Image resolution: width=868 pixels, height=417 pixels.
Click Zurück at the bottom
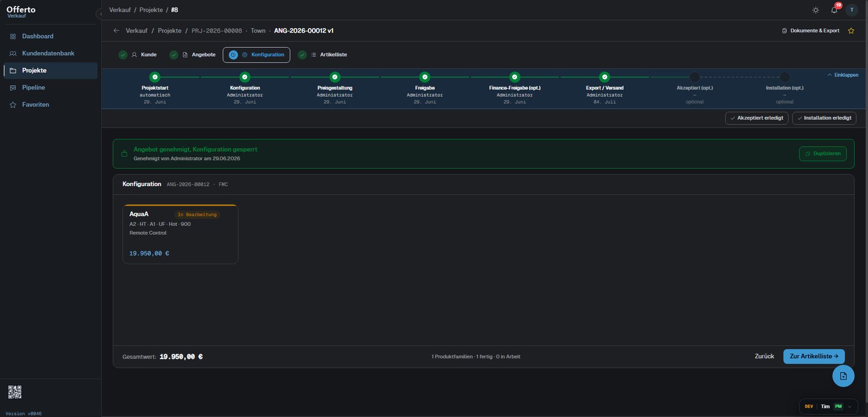point(764,356)
